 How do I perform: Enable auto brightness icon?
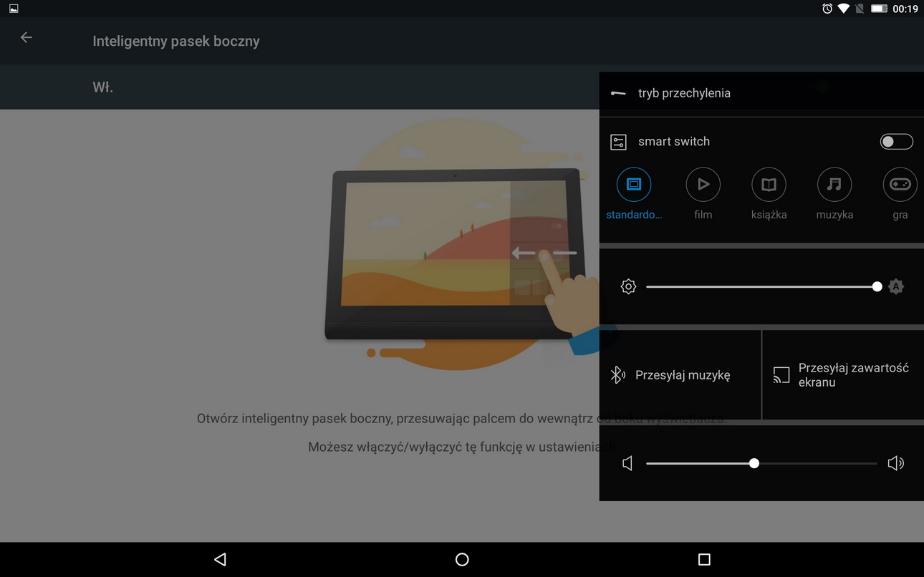tap(896, 287)
